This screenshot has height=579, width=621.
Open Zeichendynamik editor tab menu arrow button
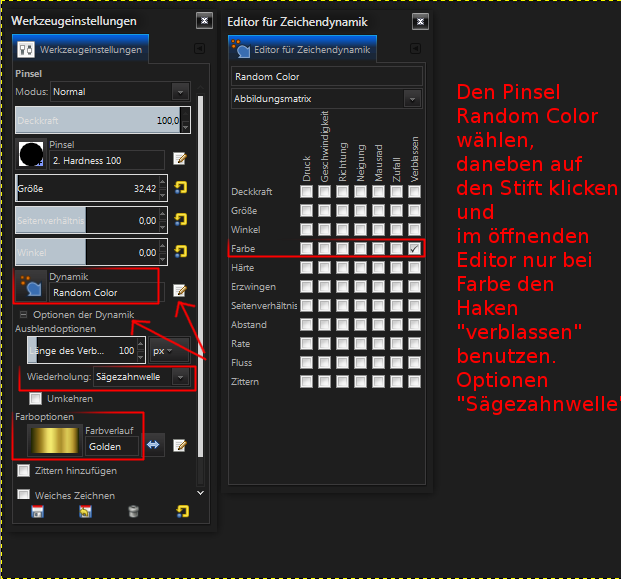pos(415,48)
